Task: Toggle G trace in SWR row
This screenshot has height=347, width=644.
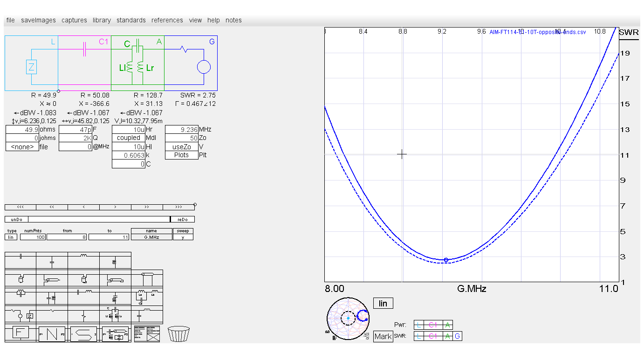Action: pyautogui.click(x=457, y=336)
